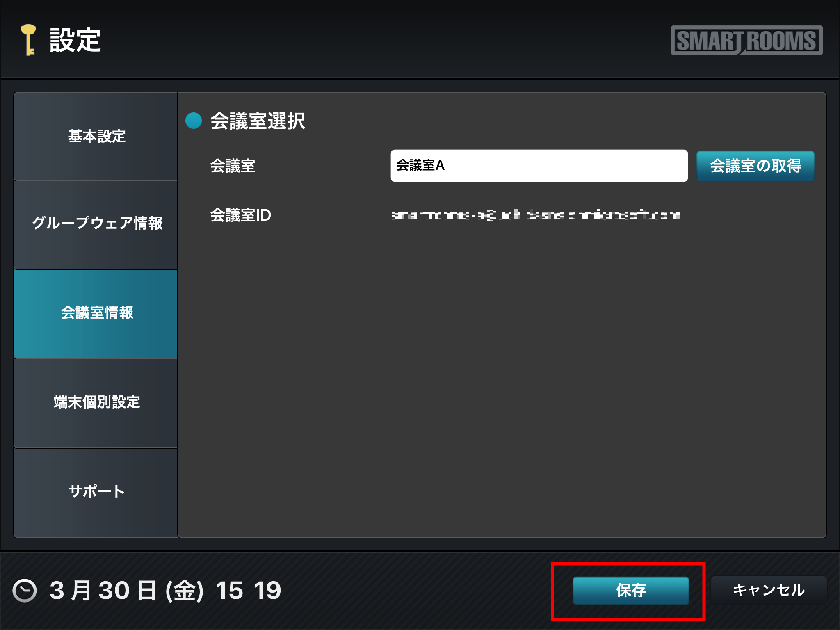Image resolution: width=840 pixels, height=630 pixels.
Task: Click the 会議室 field label
Action: click(x=233, y=166)
